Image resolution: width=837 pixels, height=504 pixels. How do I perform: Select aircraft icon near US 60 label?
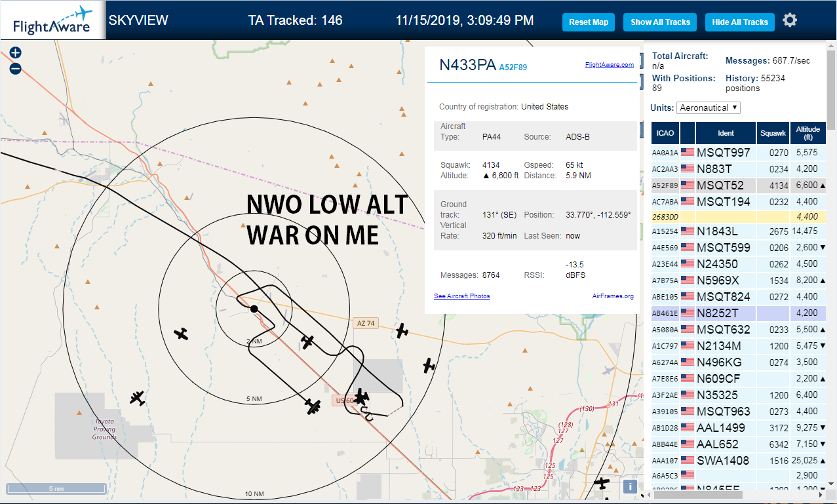pos(360,397)
